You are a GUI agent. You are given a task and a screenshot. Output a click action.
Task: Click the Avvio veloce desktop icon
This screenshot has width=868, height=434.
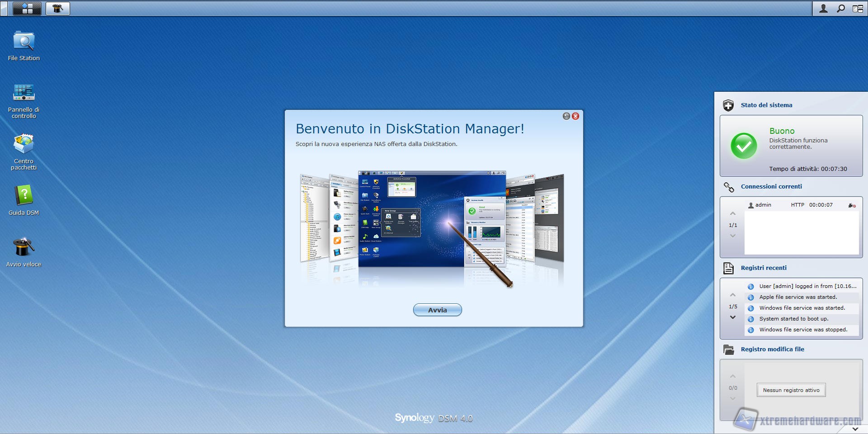coord(24,248)
